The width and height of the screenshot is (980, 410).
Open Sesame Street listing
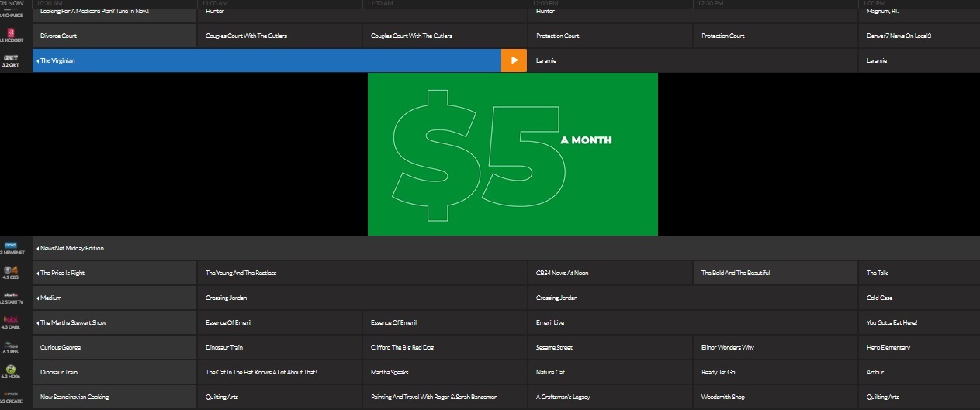pyautogui.click(x=610, y=347)
